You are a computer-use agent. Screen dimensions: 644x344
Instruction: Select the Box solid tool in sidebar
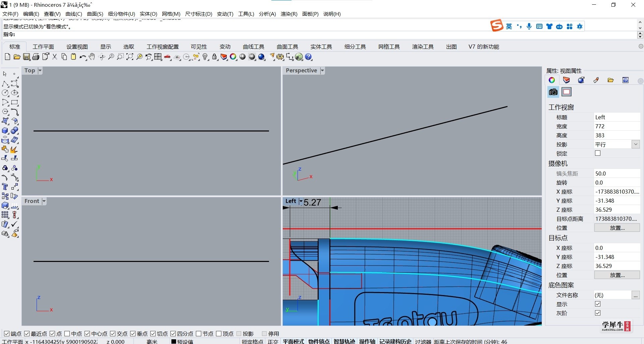[x=5, y=131]
